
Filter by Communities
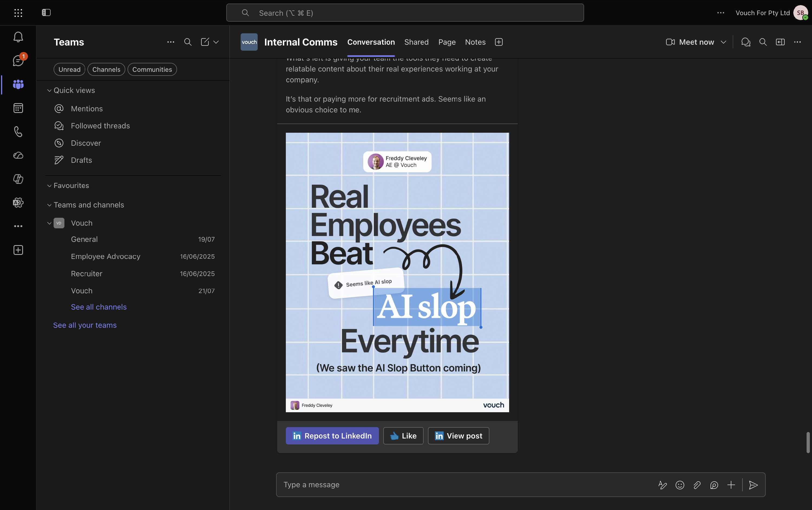[152, 70]
